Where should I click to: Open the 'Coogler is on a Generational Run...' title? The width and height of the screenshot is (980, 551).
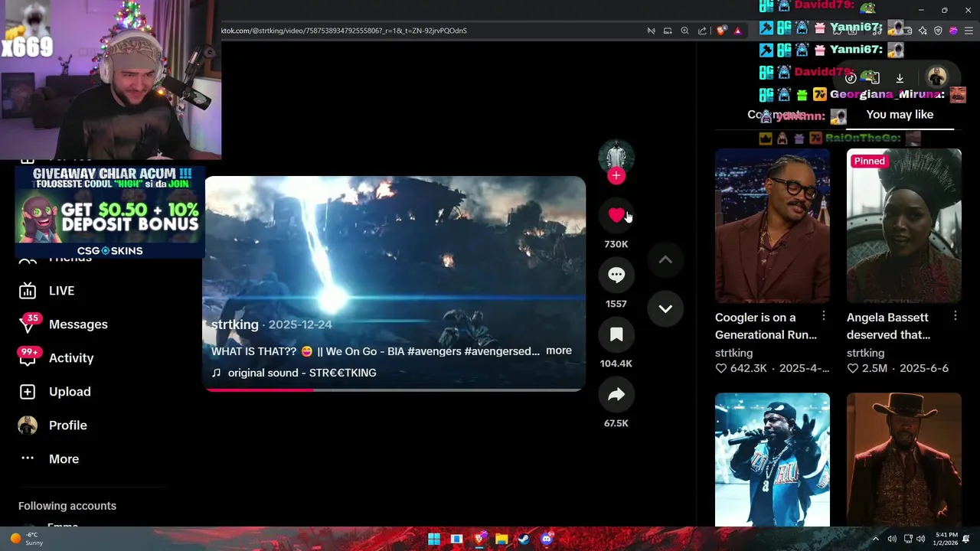pos(766,326)
